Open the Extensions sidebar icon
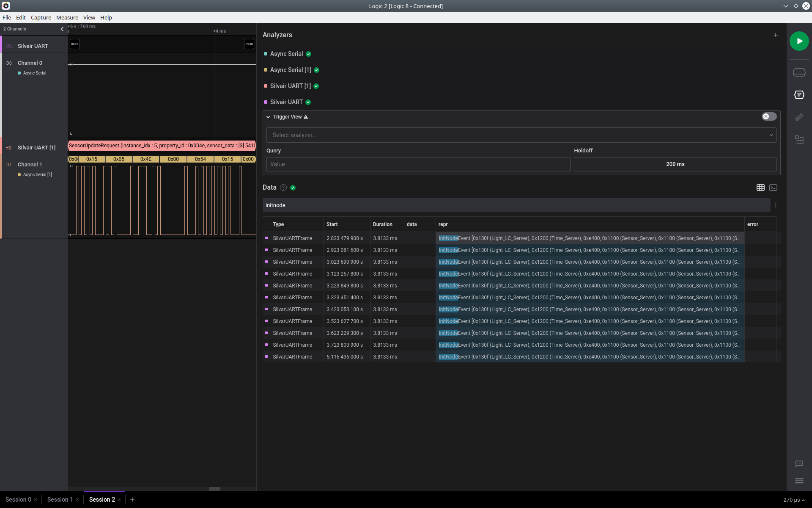812x508 pixels. click(x=799, y=140)
